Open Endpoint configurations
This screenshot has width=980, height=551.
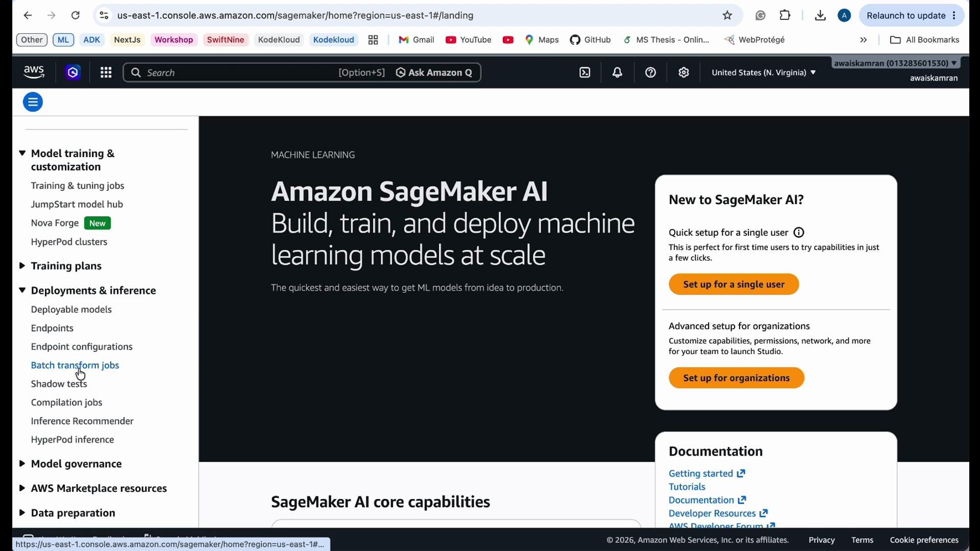(x=82, y=347)
